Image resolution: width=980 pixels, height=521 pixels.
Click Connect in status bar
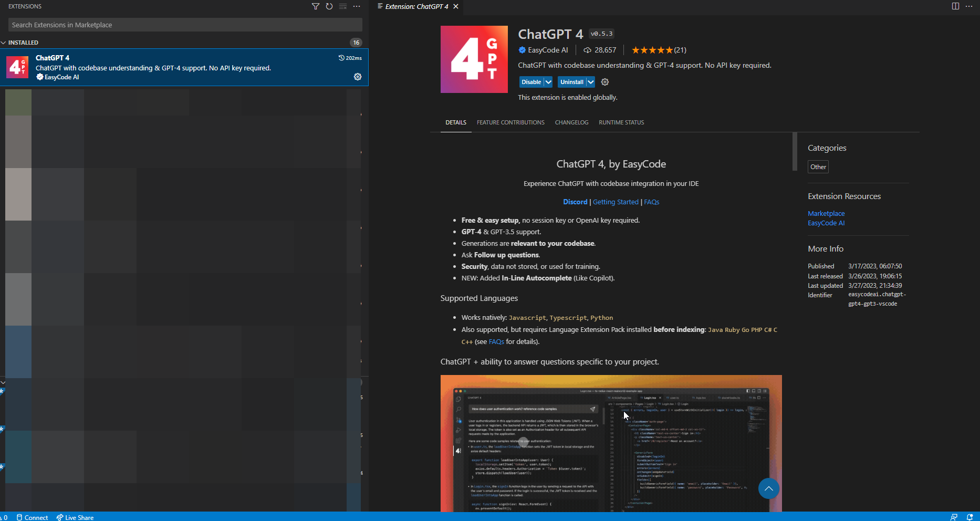click(32, 517)
